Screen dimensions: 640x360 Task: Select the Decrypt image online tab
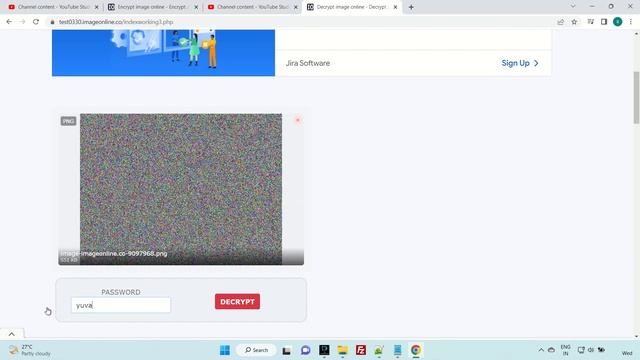[x=351, y=7]
